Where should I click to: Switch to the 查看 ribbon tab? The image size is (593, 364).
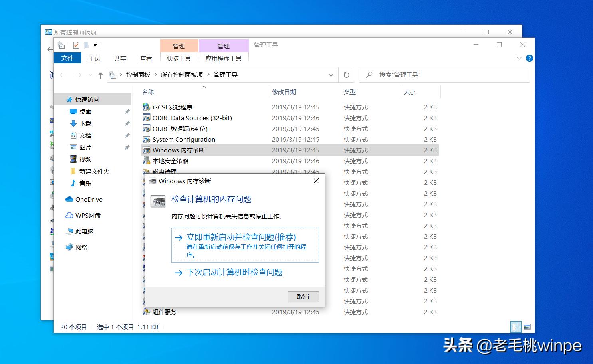[146, 58]
